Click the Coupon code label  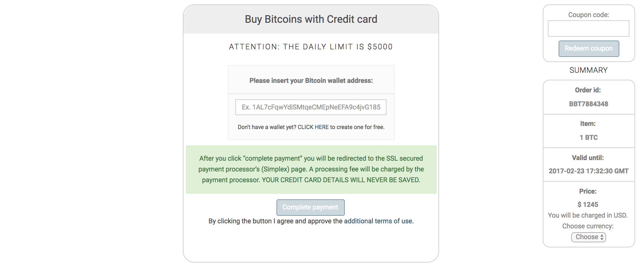pos(588,15)
